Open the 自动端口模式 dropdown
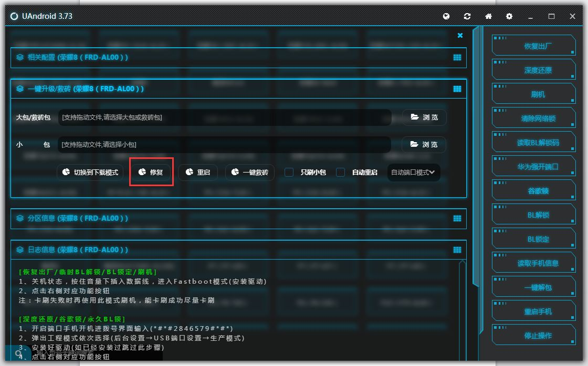The width and height of the screenshot is (588, 366). (x=413, y=173)
